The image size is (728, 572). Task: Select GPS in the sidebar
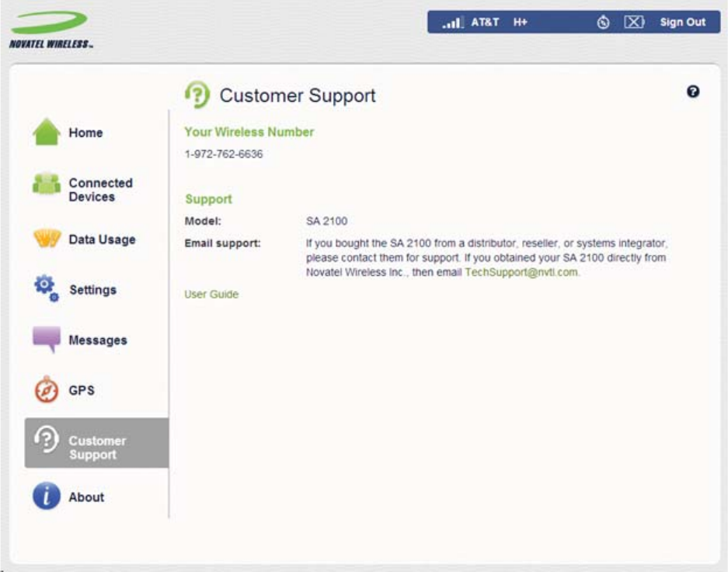click(82, 390)
